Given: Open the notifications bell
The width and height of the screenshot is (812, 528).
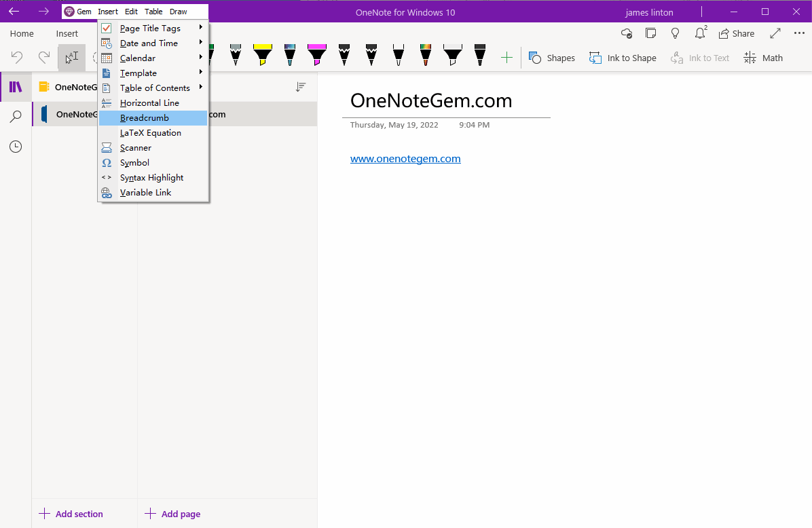Looking at the screenshot, I should pyautogui.click(x=700, y=33).
